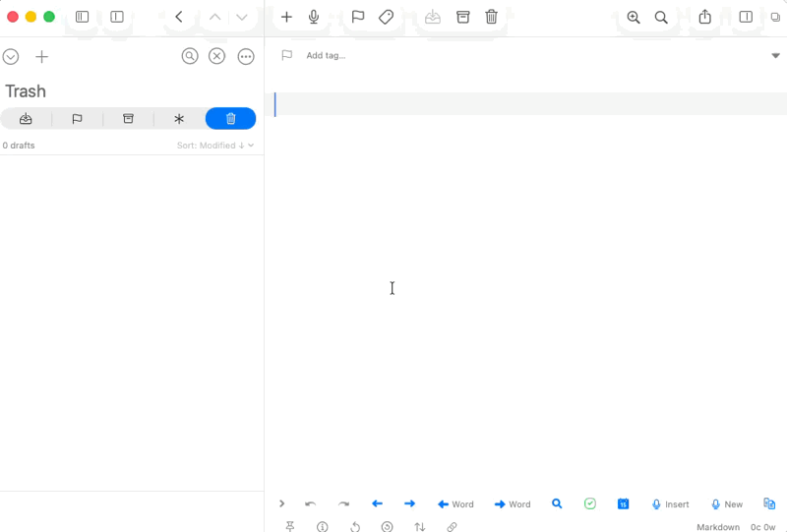Expand the tag area disclosure triangle

click(775, 56)
